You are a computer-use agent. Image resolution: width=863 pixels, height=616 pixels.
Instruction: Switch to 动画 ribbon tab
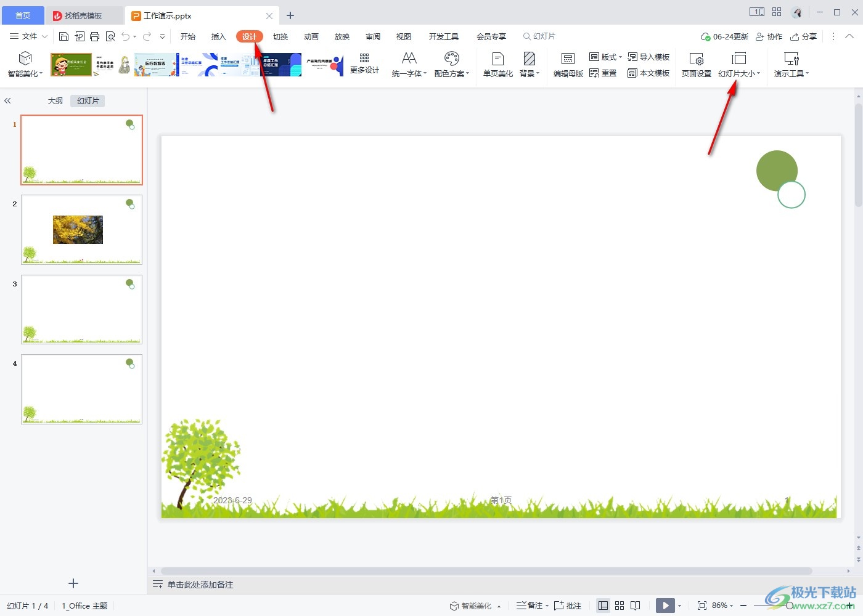tap(311, 36)
